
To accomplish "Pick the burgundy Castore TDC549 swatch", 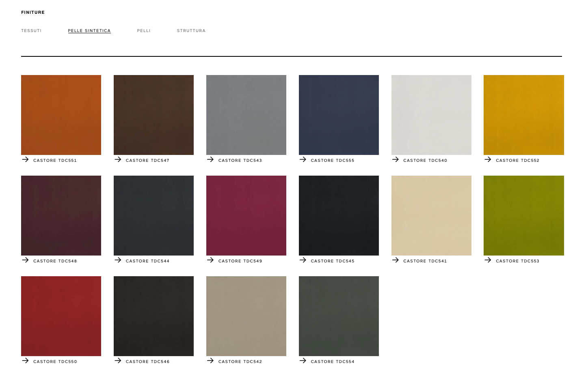I will [x=246, y=215].
